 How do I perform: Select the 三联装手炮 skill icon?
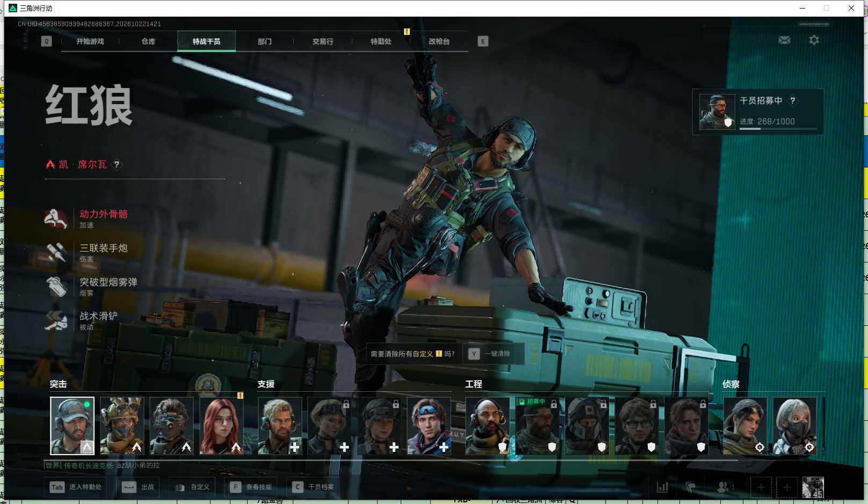pos(56,252)
